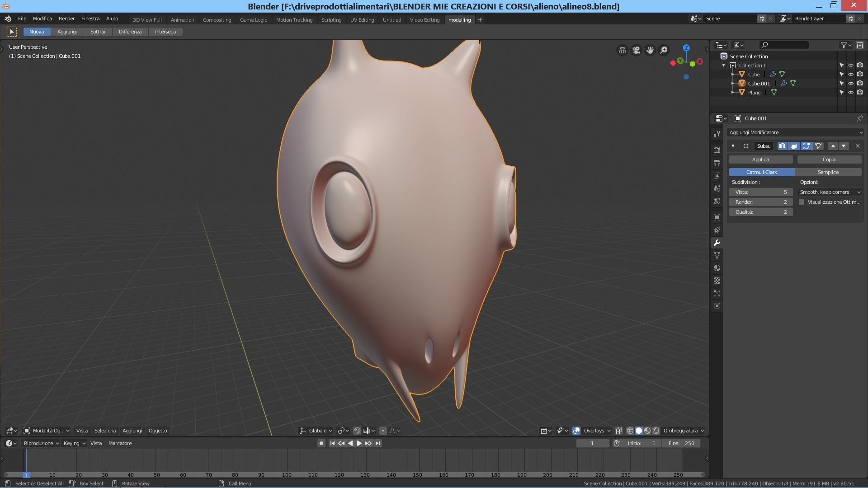Screen dimensions: 868x488
Task: Open the Riproduzione playback dropdown
Action: [41, 443]
